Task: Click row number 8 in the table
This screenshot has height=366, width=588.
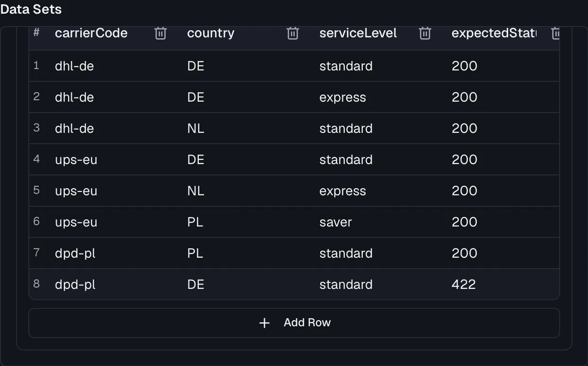Action: (36, 284)
